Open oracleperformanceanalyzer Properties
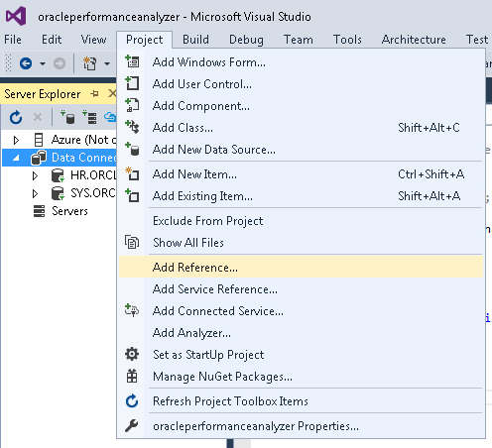Image resolution: width=492 pixels, height=448 pixels. coord(301,426)
